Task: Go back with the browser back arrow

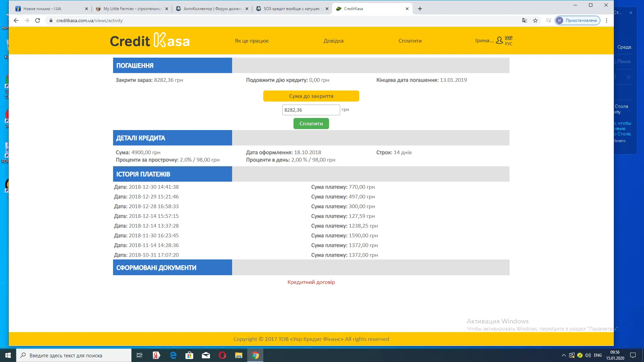Action: 16,20
